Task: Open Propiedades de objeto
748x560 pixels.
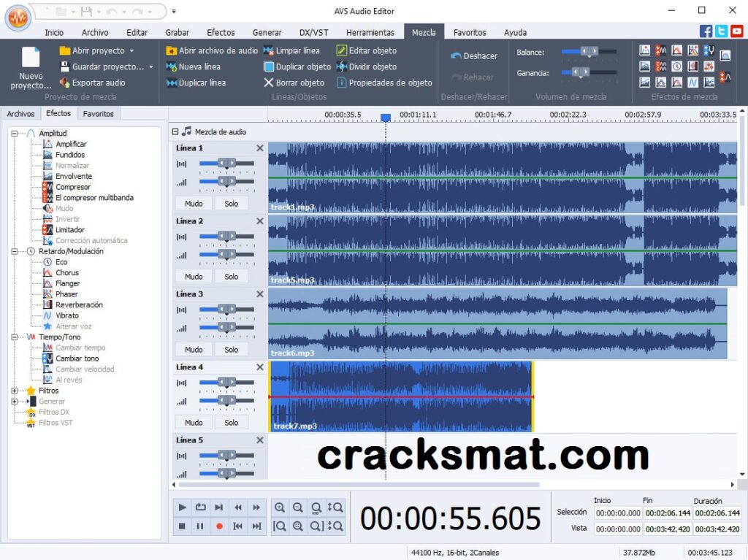Action: tap(384, 83)
